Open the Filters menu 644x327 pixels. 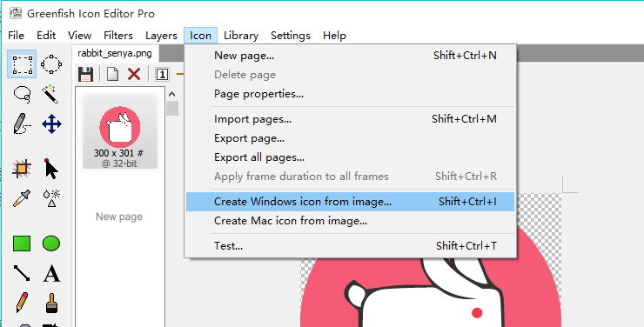[x=118, y=36]
